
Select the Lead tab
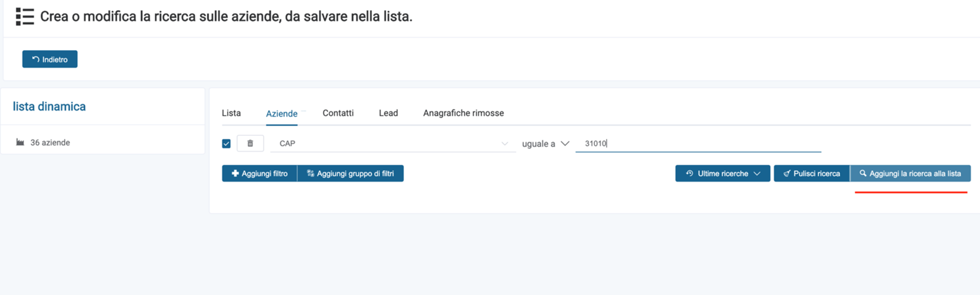(x=388, y=113)
